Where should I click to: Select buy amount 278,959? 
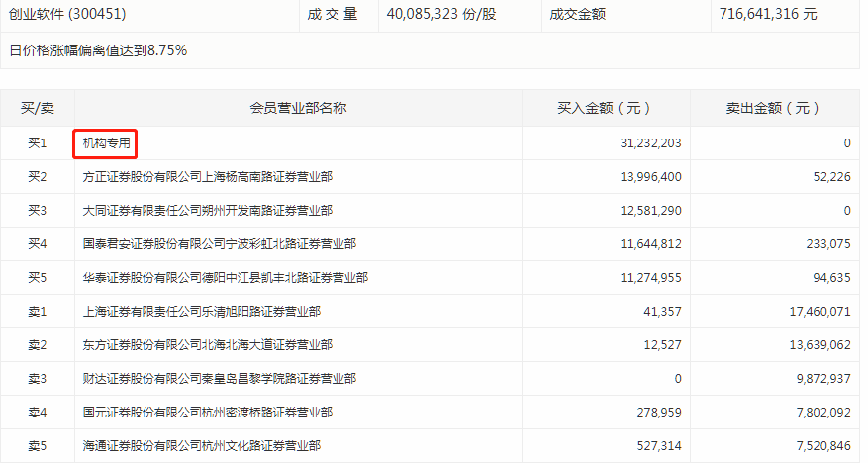click(x=659, y=413)
